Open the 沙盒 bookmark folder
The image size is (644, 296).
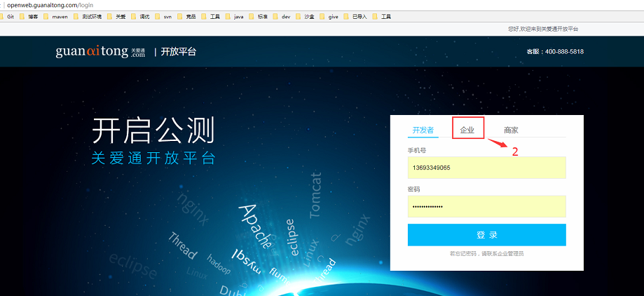pos(305,17)
